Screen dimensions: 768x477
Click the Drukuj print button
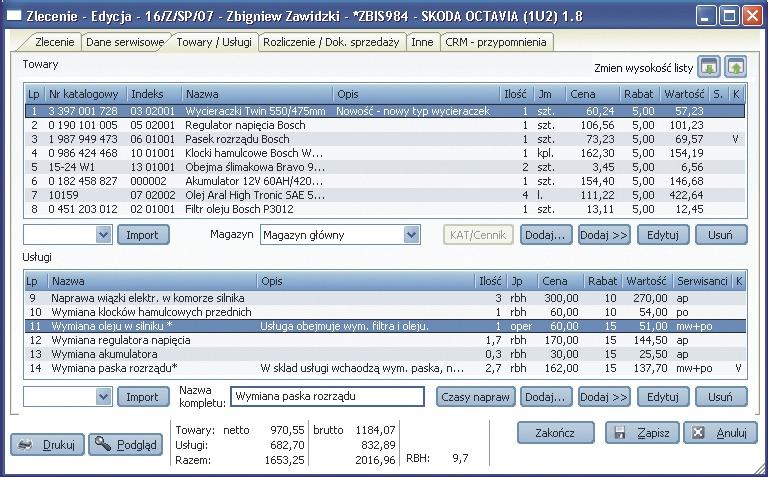[47, 445]
